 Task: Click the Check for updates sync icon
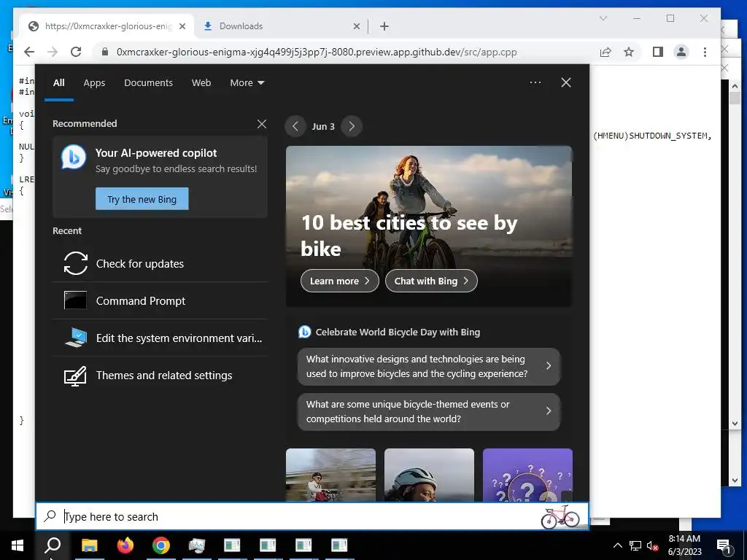click(x=76, y=263)
